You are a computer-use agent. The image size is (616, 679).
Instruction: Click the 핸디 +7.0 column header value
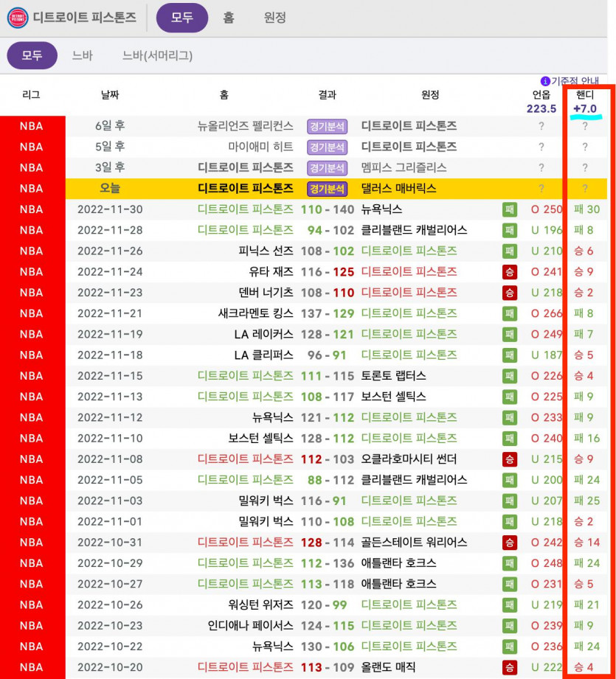click(585, 109)
